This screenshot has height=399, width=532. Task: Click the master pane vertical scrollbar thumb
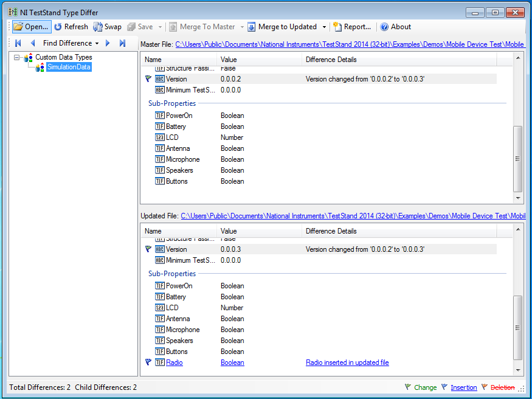(x=517, y=159)
